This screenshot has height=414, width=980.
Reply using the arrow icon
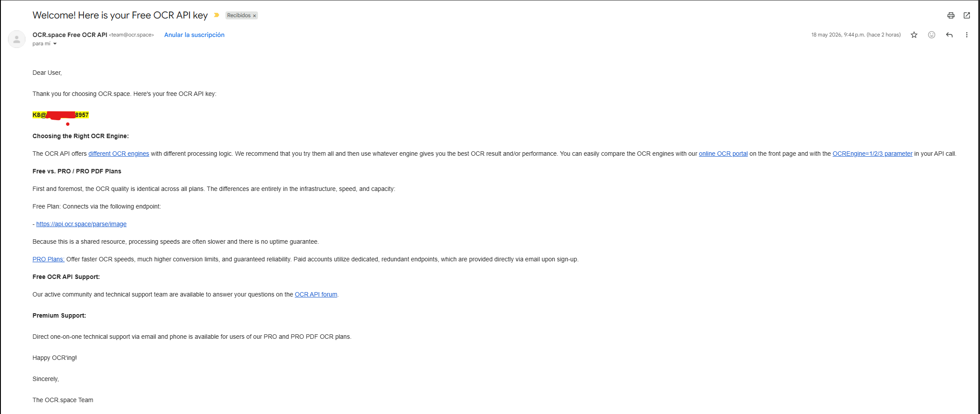[x=949, y=35]
